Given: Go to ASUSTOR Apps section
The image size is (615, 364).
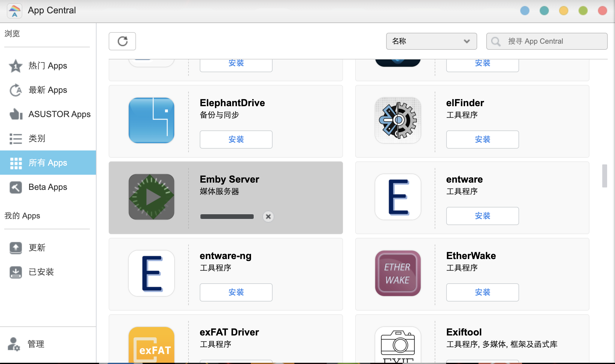Looking at the screenshot, I should (x=48, y=114).
